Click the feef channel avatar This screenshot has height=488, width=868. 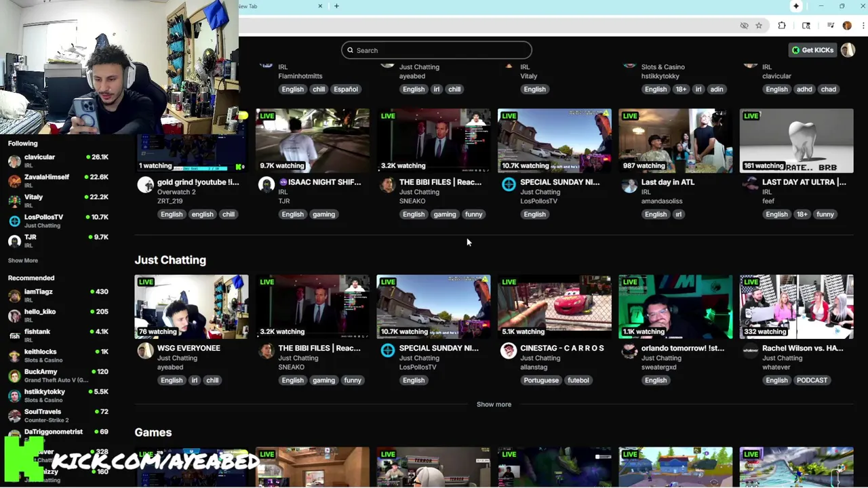click(x=751, y=184)
